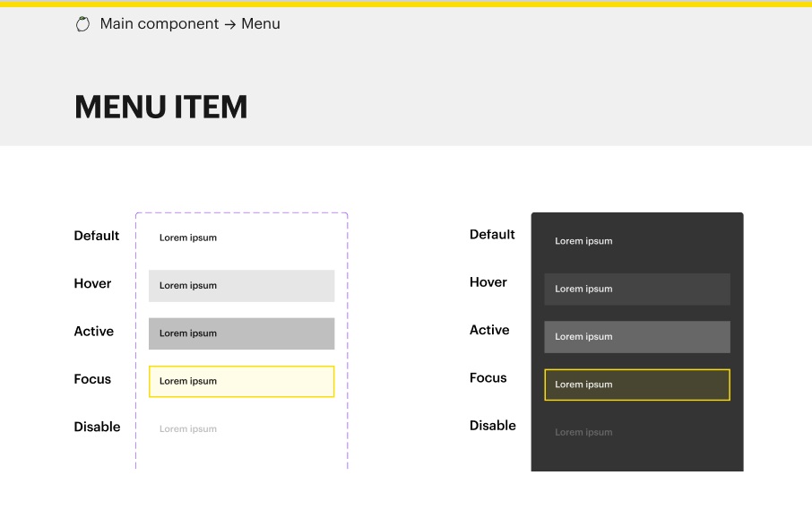The image size is (812, 510).
Task: Select the active-state light gray menu item
Action: 241,333
